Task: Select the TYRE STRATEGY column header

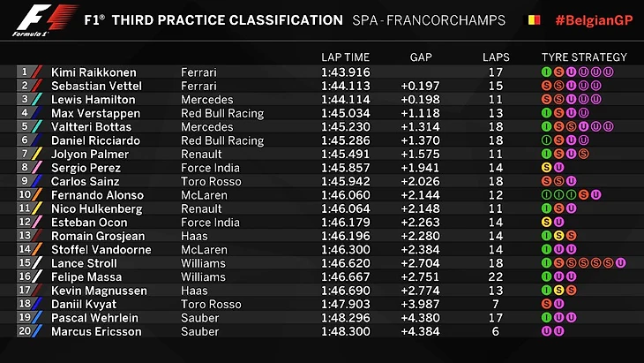Action: coord(584,57)
